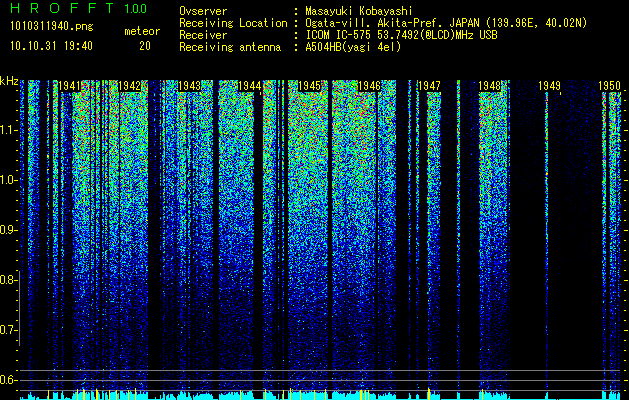The width and height of the screenshot is (629, 400).
Task: Click the Receiving antenna label
Action: [230, 47]
